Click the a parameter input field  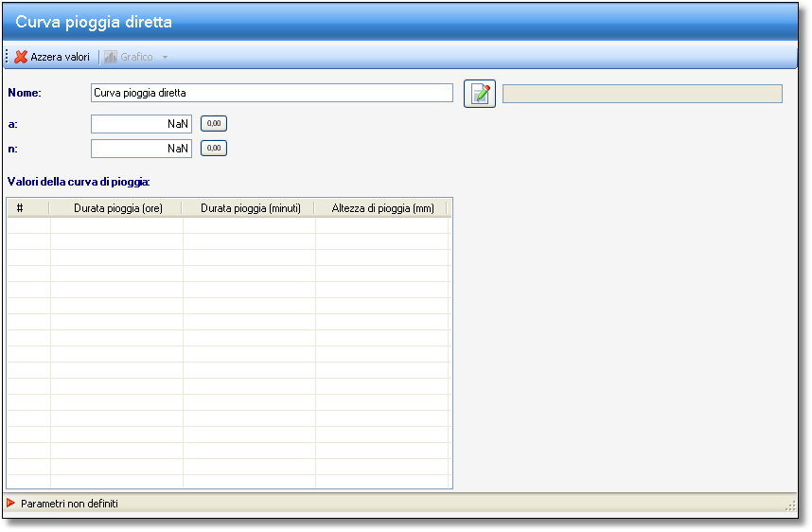click(x=141, y=124)
